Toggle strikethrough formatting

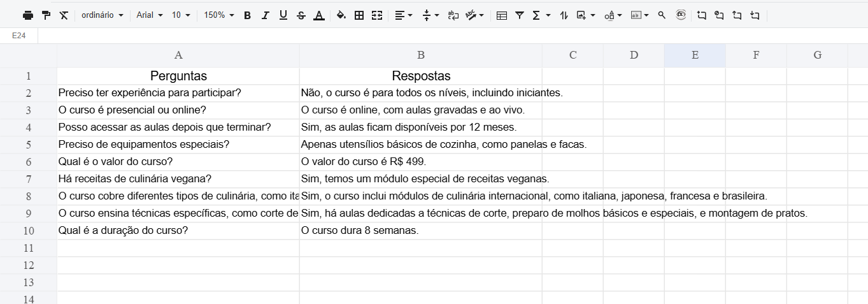pos(301,15)
